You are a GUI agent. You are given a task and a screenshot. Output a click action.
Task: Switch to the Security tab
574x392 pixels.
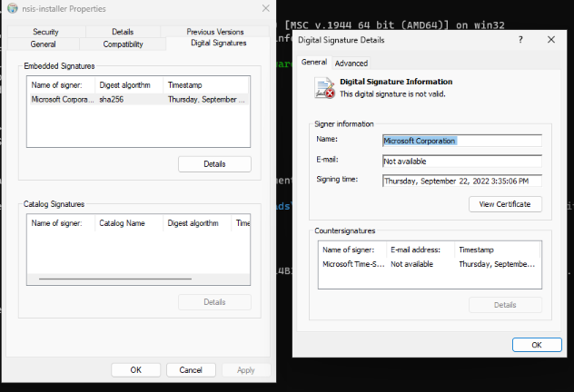45,32
